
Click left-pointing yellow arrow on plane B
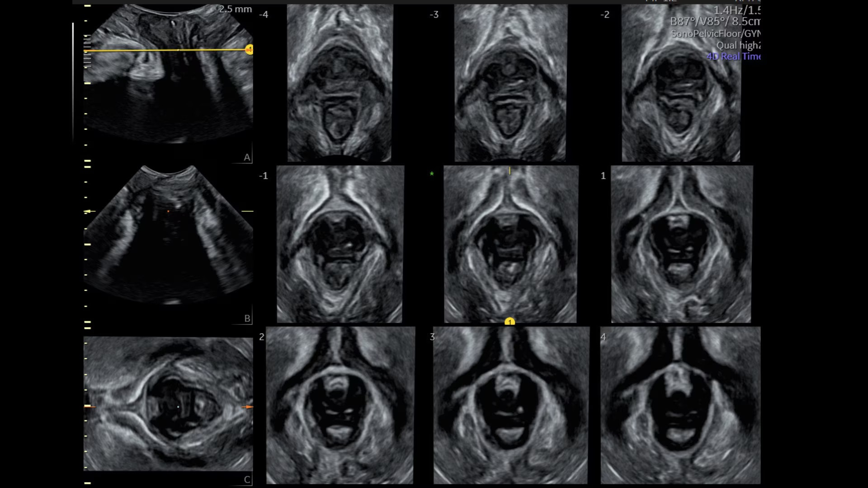(90, 211)
